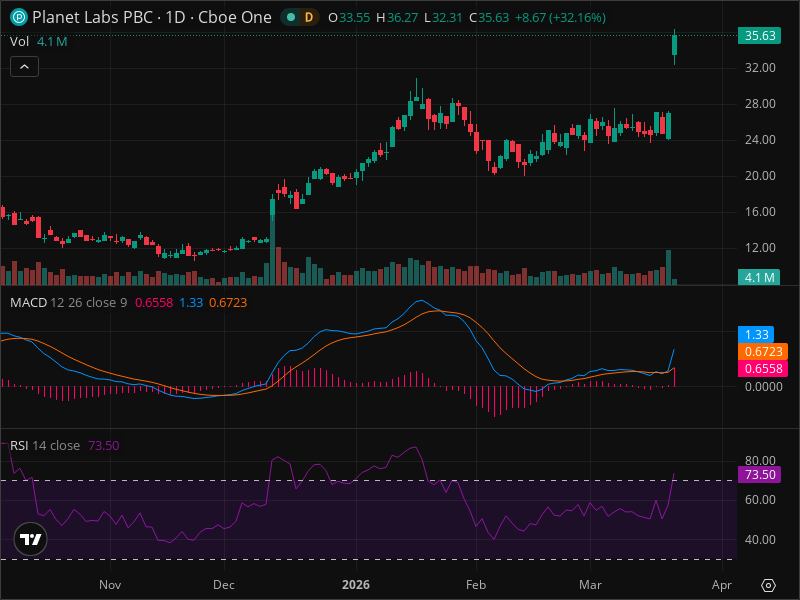Click the +8.67 (+32.16%) change value

(560, 18)
